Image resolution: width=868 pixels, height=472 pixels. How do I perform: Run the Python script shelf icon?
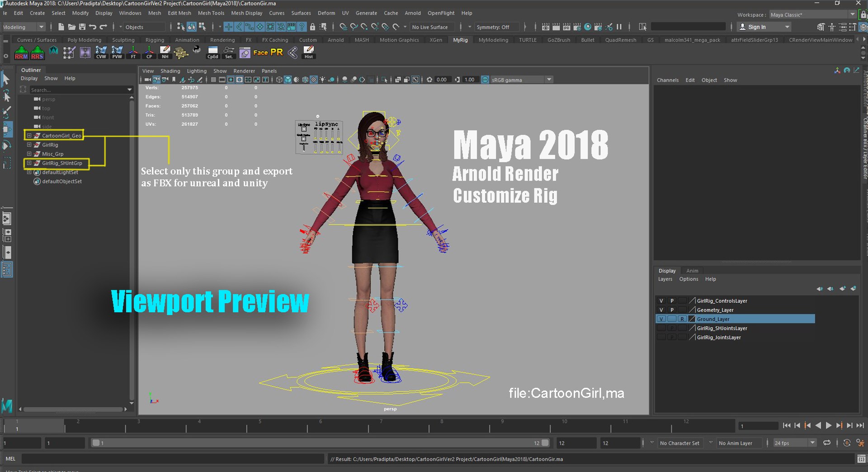click(x=197, y=50)
